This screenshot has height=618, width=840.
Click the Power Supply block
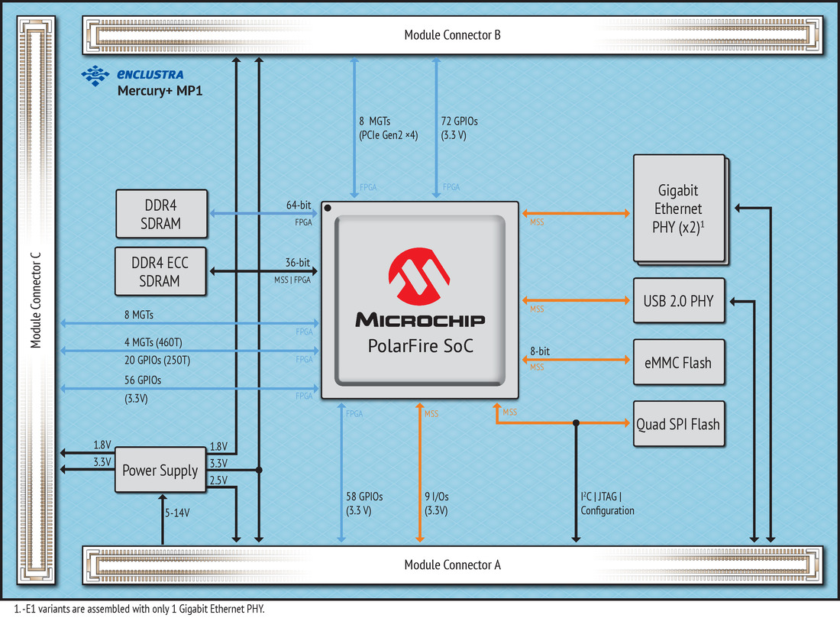160,470
